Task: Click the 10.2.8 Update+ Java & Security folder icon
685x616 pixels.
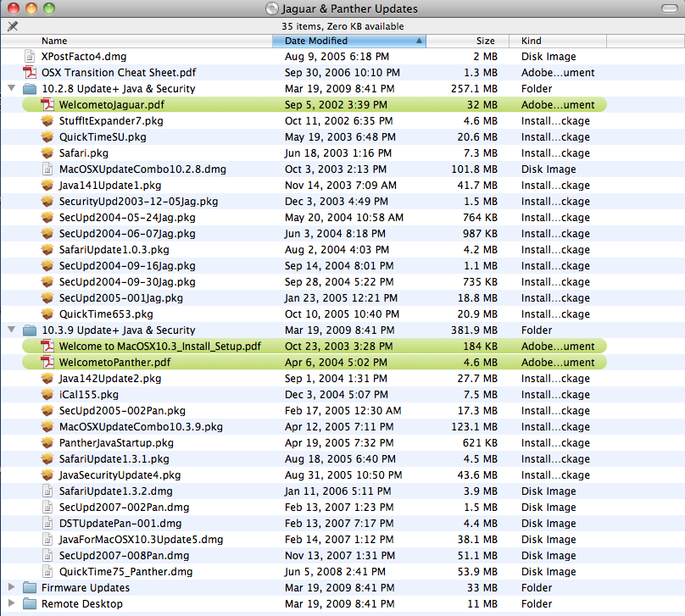Action: (30, 89)
